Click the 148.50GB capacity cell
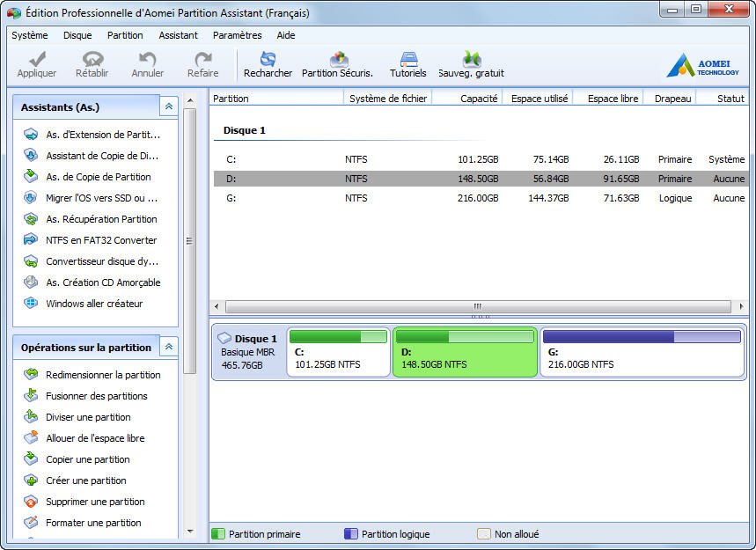 [478, 179]
